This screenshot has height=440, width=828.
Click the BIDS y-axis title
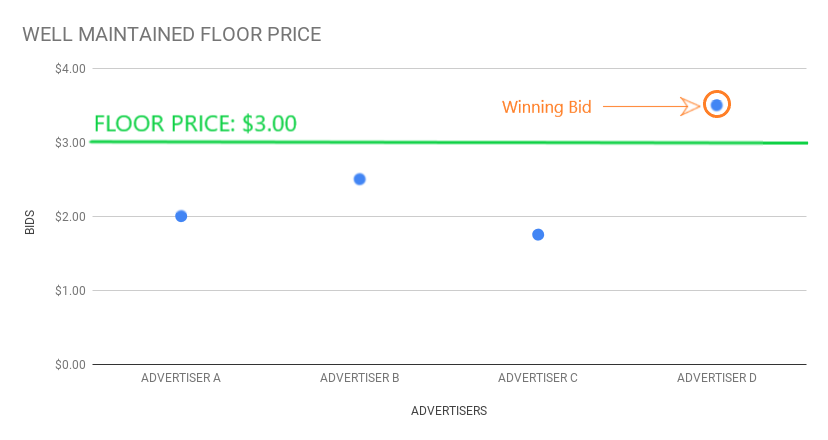pyautogui.click(x=30, y=222)
